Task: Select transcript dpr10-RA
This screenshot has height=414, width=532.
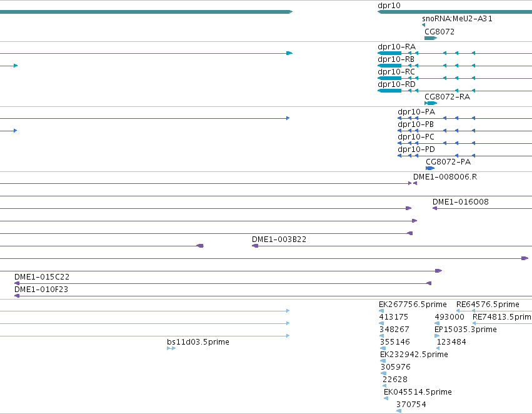Action: tap(454, 53)
